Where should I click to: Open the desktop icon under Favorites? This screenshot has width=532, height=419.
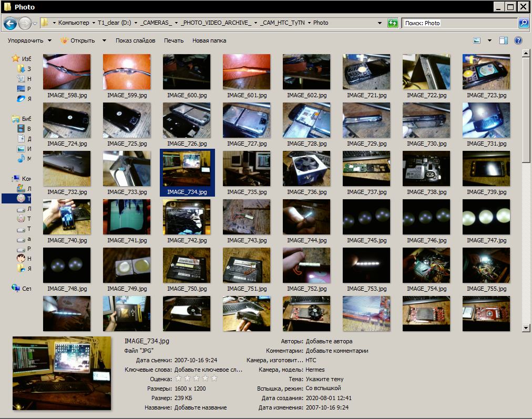[21, 88]
